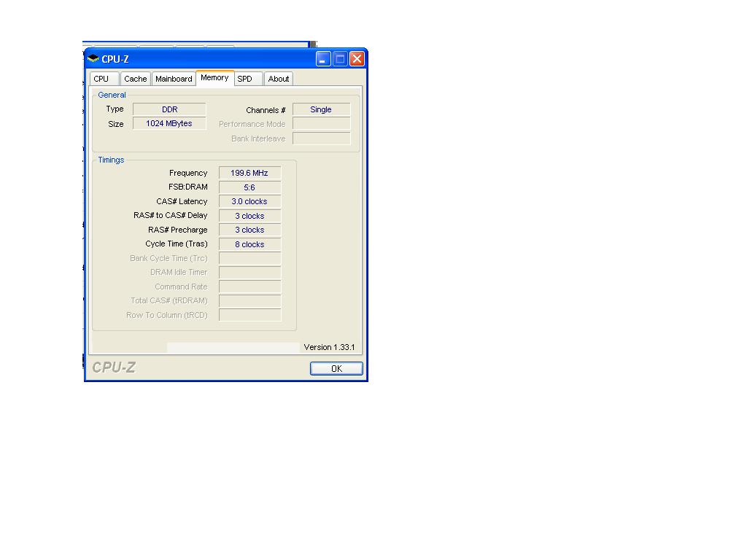Screen dimensions: 747x560
Task: Click the RAS# to CAS# Delay value
Action: coord(249,216)
